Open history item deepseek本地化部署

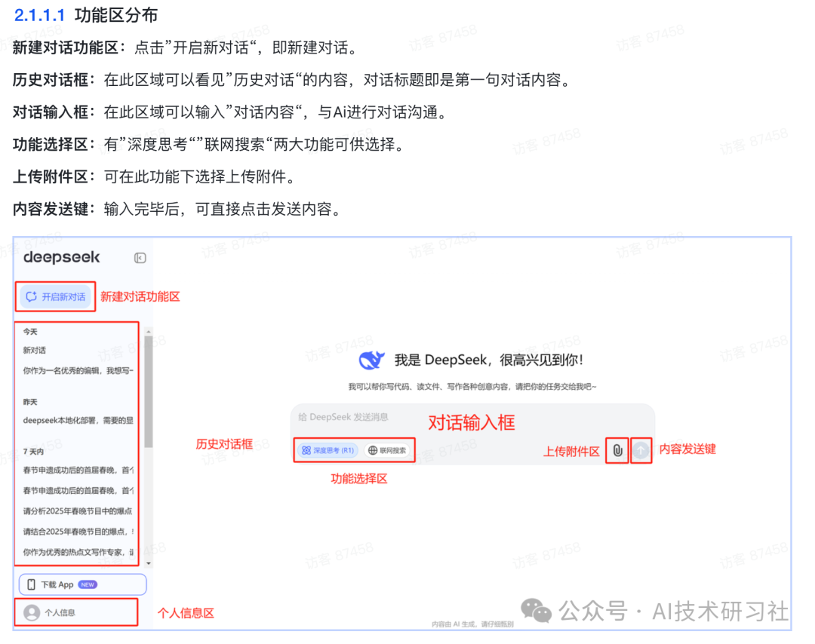[x=78, y=421]
